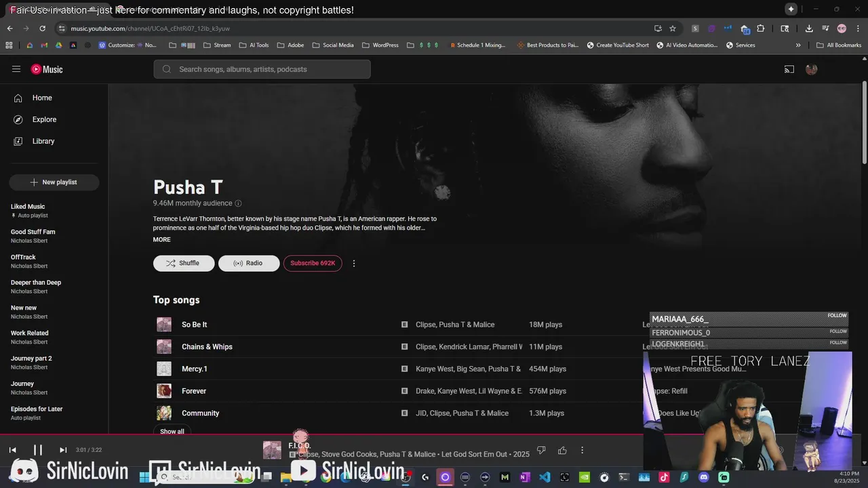Open the account avatar menu in YouTube Music
The height and width of the screenshot is (488, 868).
click(x=811, y=69)
